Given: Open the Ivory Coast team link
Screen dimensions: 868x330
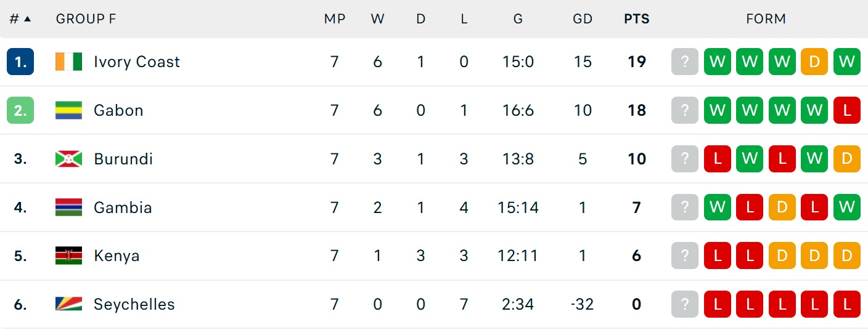Looking at the screenshot, I should (137, 62).
